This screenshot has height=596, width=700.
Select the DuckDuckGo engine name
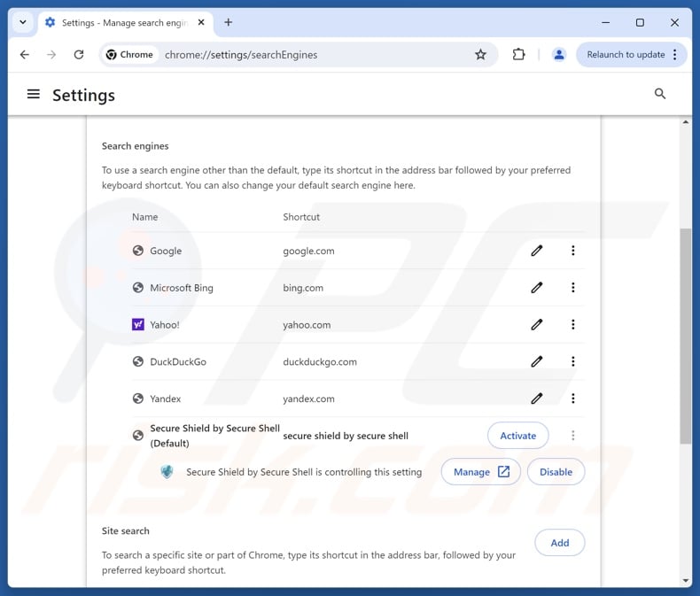(x=178, y=362)
